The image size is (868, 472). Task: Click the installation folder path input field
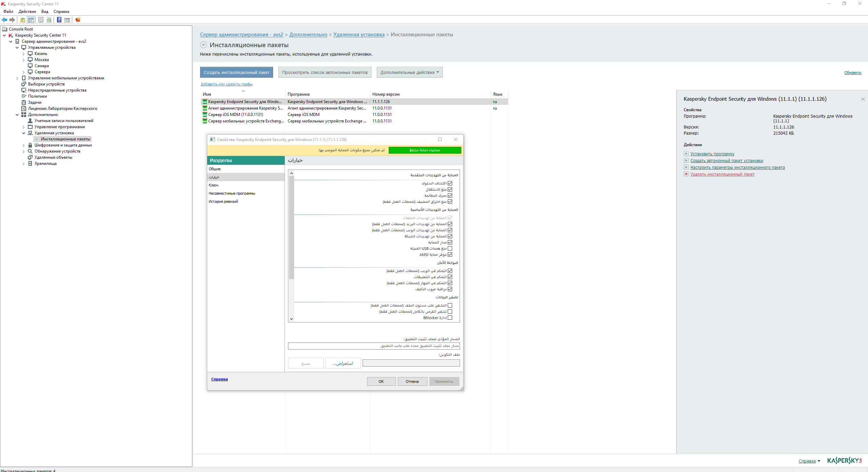[x=374, y=346]
